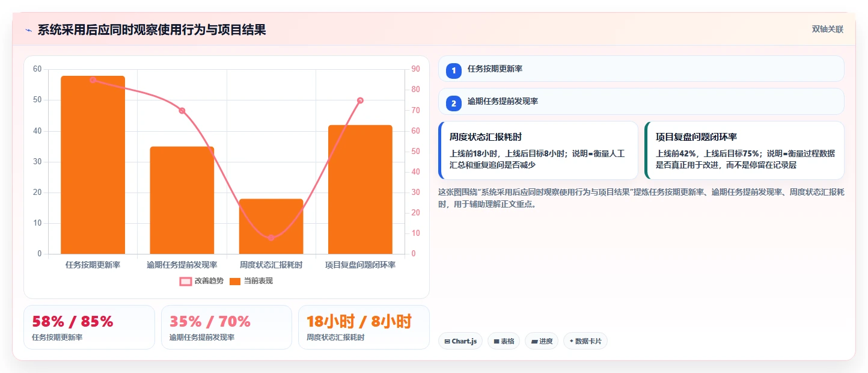Click the 双轴关联 label in header
Screen dimensions: 868x373
[x=828, y=29]
